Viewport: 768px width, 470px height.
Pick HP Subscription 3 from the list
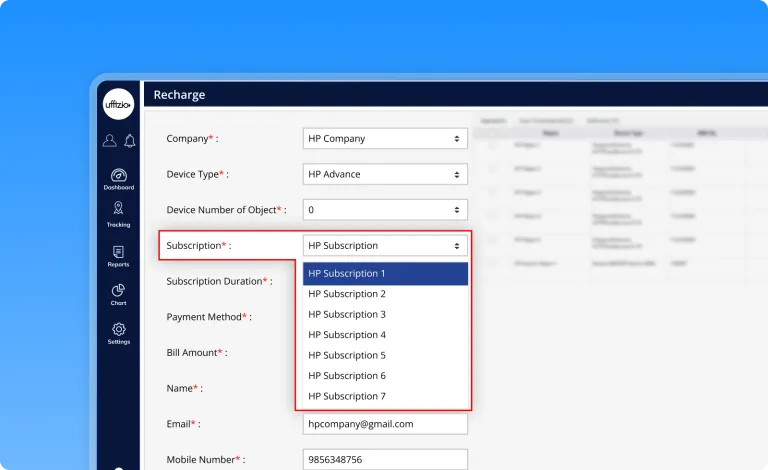click(x=385, y=315)
